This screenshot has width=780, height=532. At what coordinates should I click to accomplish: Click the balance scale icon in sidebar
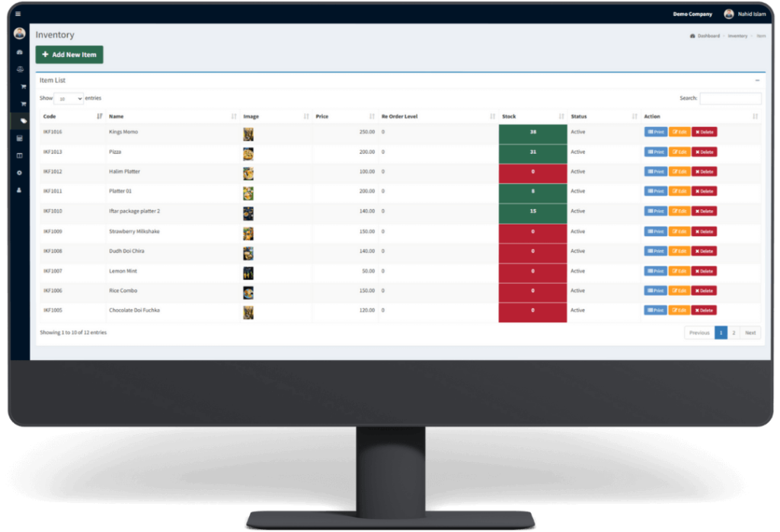(x=20, y=69)
